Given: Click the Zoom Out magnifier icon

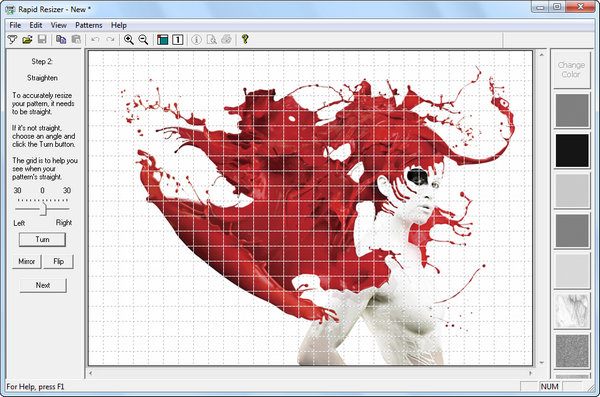Looking at the screenshot, I should click(143, 39).
